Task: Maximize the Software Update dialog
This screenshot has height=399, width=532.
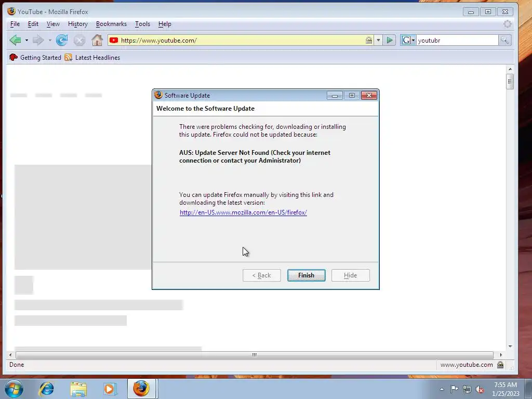Action: (352, 96)
